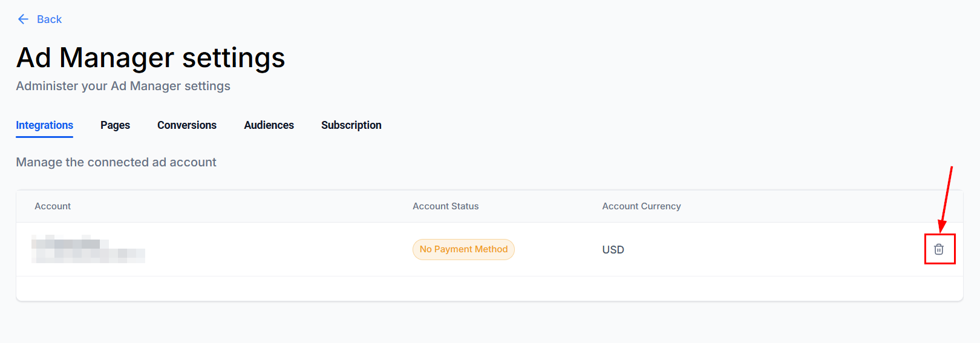Open the Subscription tab
This screenshot has width=980, height=343.
click(x=351, y=125)
